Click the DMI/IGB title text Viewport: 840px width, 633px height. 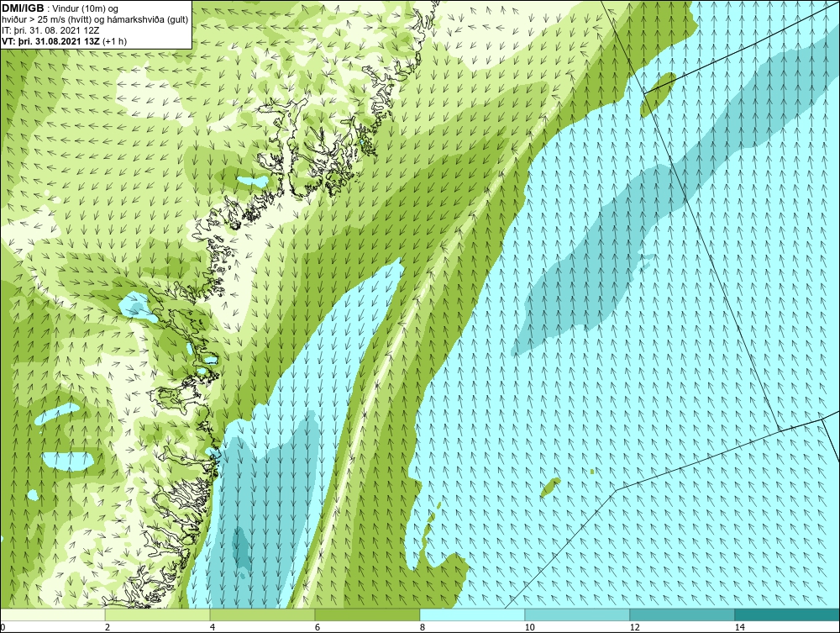(23, 8)
